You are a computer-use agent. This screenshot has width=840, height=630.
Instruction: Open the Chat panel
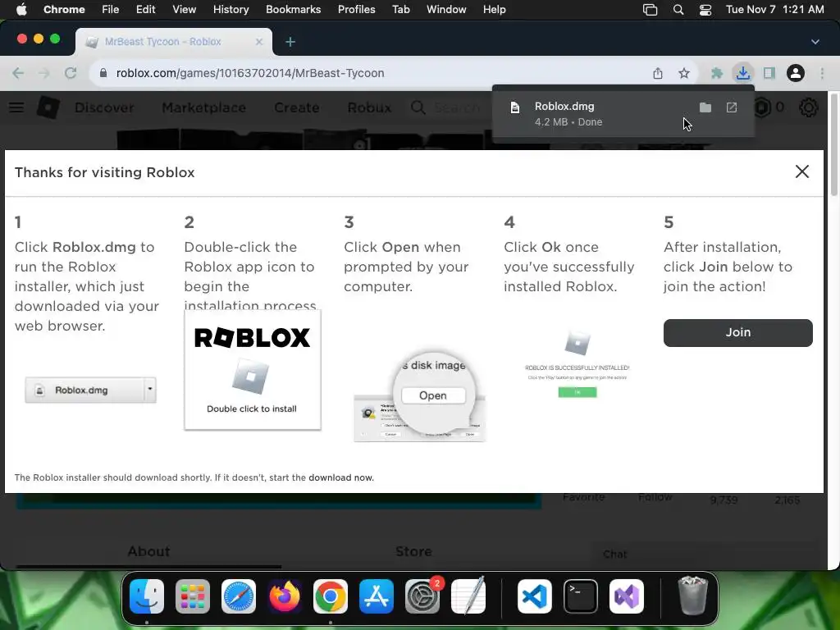click(615, 554)
